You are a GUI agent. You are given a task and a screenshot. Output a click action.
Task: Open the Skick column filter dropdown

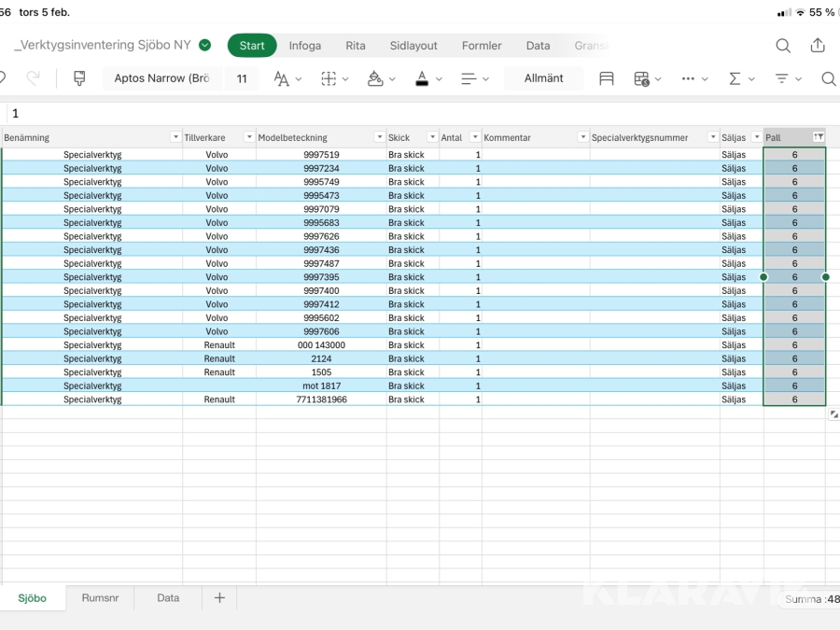pyautogui.click(x=432, y=137)
